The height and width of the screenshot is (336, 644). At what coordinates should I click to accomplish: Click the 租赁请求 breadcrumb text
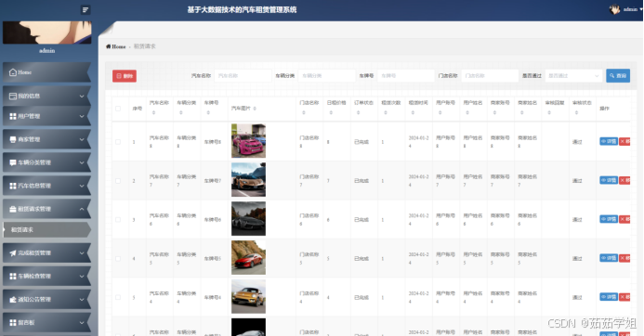145,46
